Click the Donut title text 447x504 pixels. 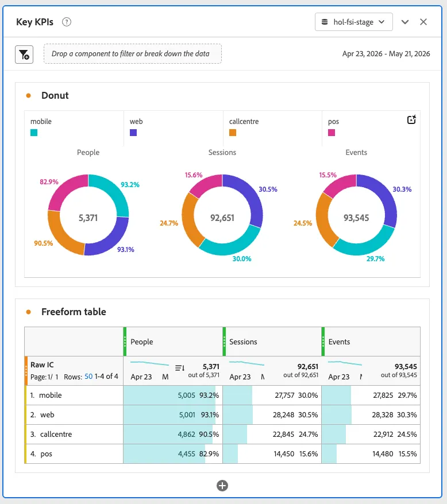(55, 95)
